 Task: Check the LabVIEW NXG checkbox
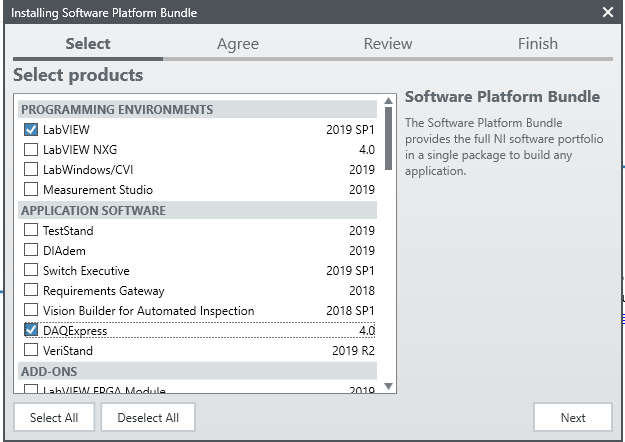[x=31, y=149]
